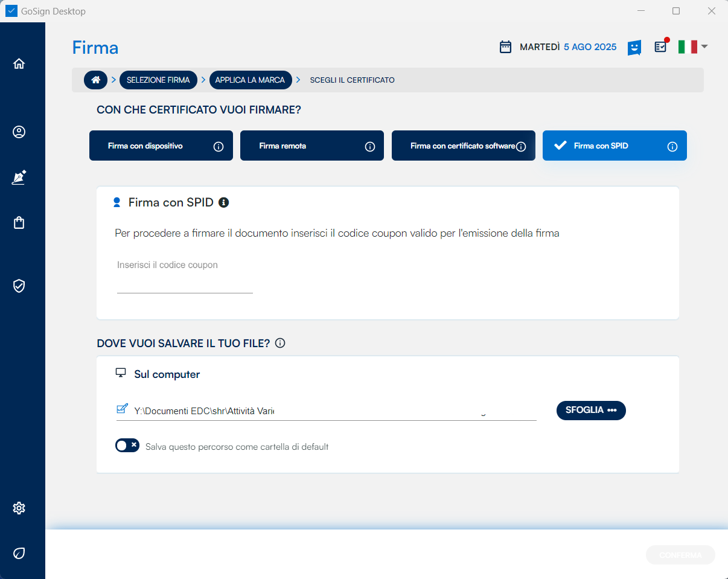Open the notifications checklist icon
Image resolution: width=728 pixels, height=579 pixels.
pyautogui.click(x=661, y=46)
